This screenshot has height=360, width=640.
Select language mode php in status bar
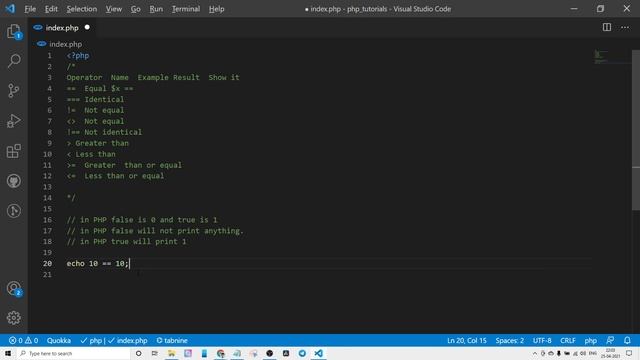(590, 340)
